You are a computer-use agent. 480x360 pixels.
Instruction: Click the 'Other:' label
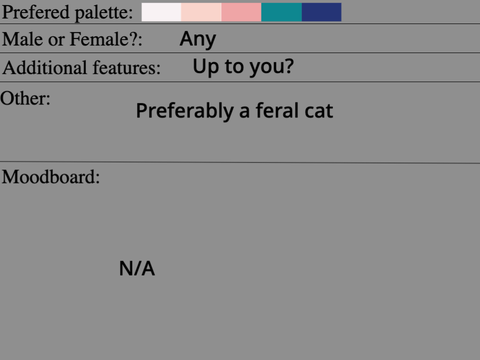[x=25, y=99]
